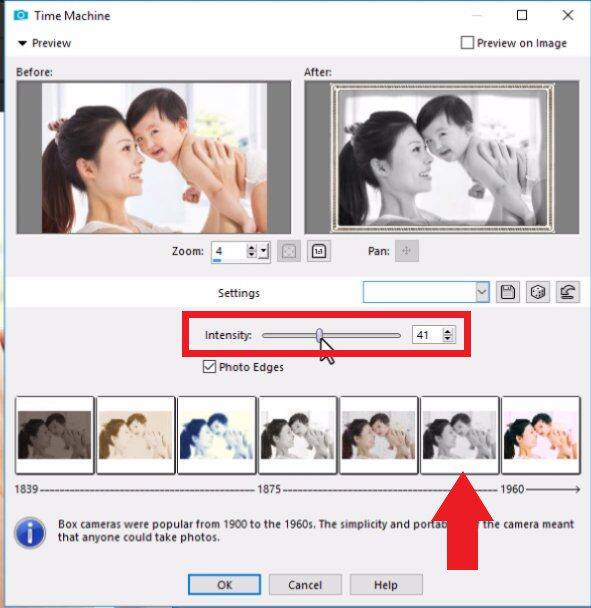Click the blue information icon
Screen dimensions: 591x608
coord(30,532)
